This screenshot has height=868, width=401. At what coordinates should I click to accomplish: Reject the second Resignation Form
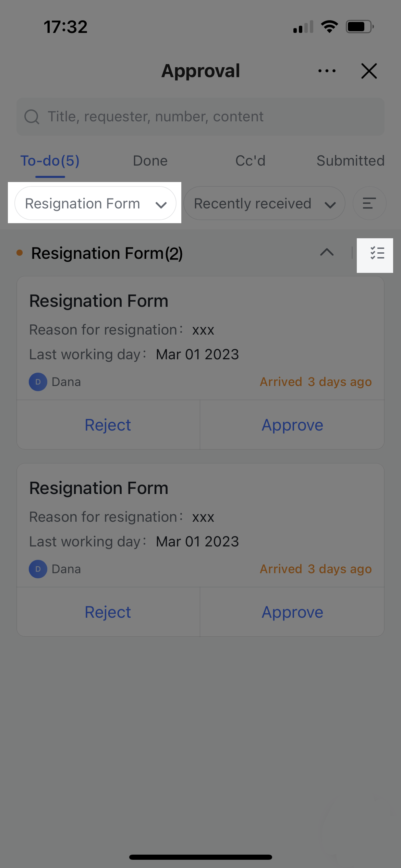click(108, 612)
